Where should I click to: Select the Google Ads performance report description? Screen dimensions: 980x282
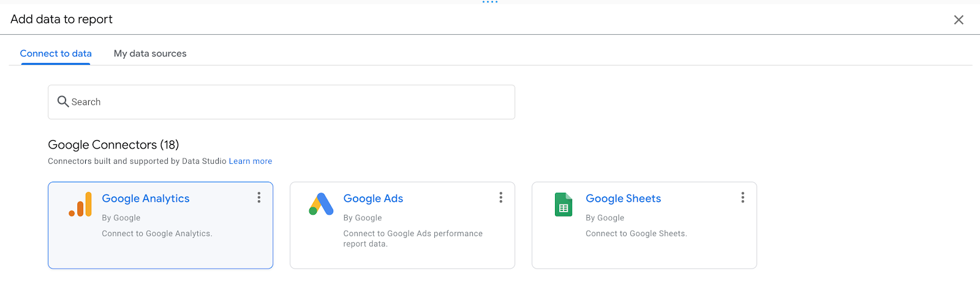(413, 239)
